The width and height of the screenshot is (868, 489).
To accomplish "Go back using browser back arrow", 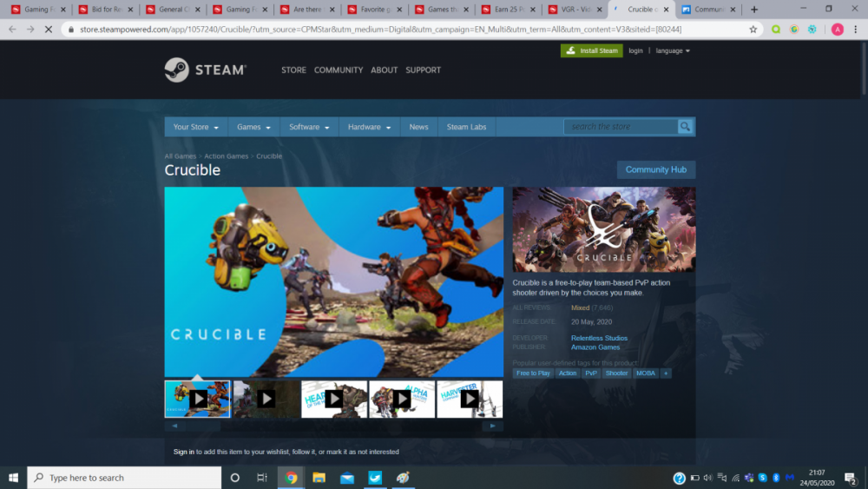I will 12,30.
